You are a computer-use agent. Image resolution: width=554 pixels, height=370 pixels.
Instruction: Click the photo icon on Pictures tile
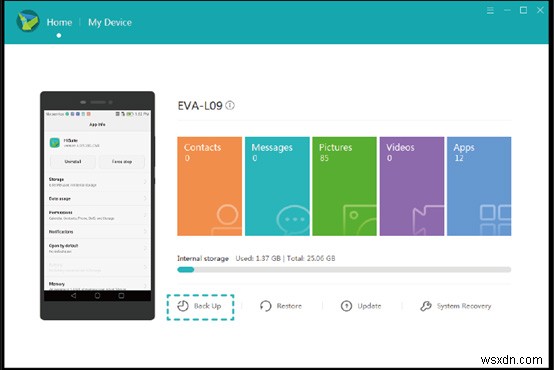[x=360, y=220]
